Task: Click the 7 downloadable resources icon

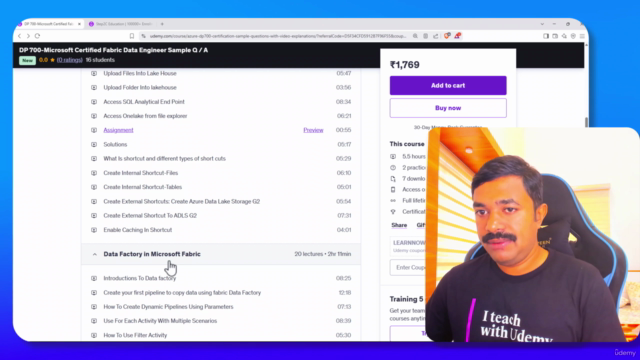Action: coord(393,179)
